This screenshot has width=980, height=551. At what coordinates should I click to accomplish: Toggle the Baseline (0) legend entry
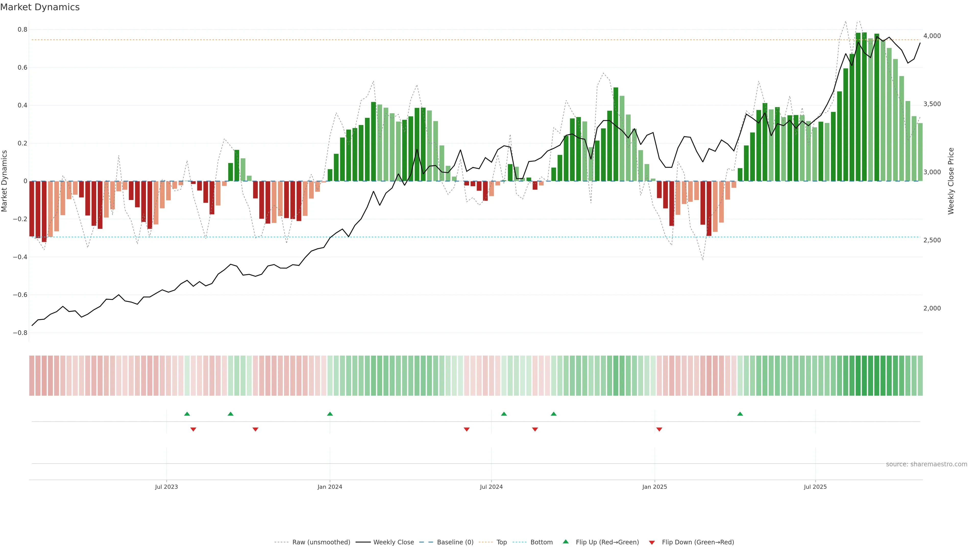point(455,542)
